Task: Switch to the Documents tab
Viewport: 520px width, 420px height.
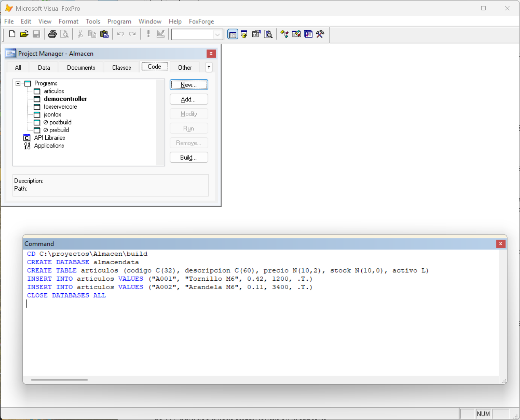Action: pyautogui.click(x=81, y=68)
